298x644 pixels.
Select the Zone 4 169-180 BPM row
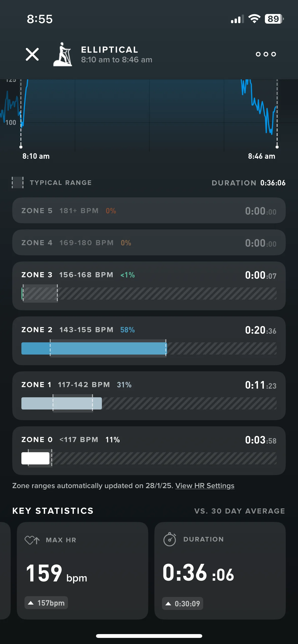[149, 243]
